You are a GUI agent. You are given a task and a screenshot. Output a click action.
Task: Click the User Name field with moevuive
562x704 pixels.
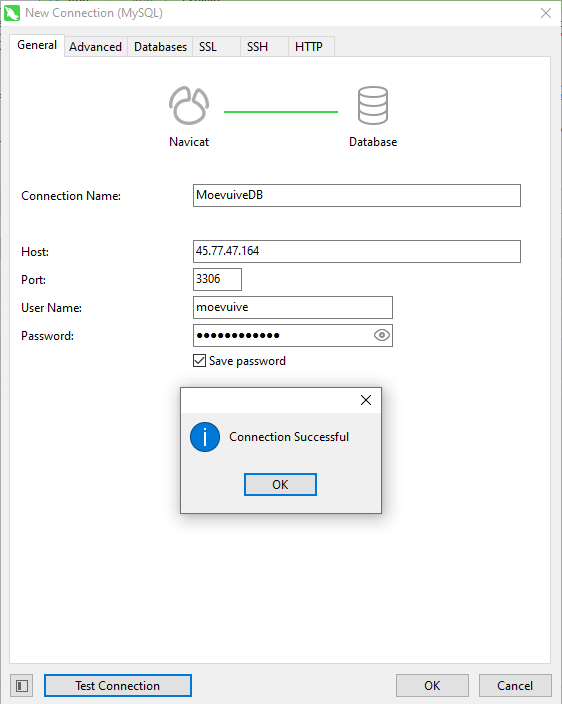pyautogui.click(x=293, y=308)
